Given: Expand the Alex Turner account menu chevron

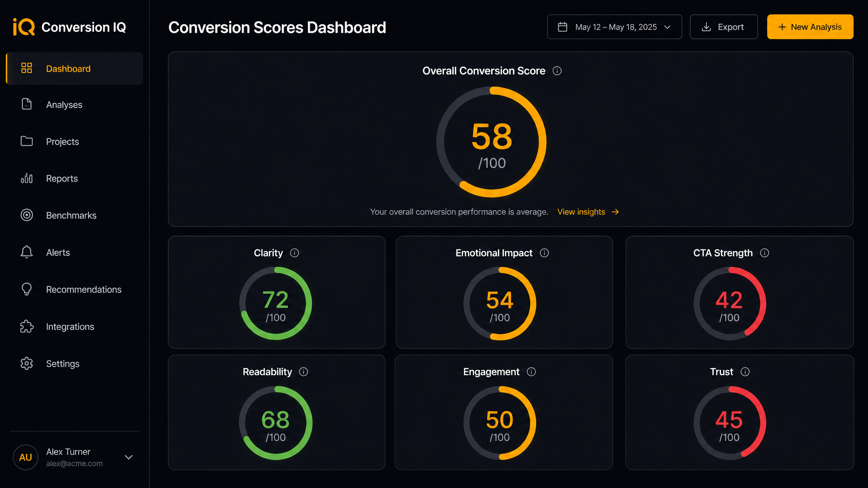Looking at the screenshot, I should coord(129,457).
